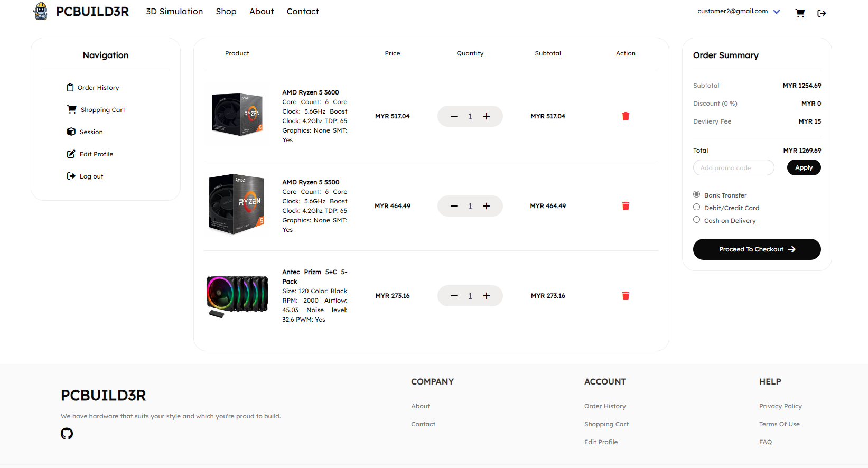Decrease quantity of AMD Ryzen 5 3600

454,116
